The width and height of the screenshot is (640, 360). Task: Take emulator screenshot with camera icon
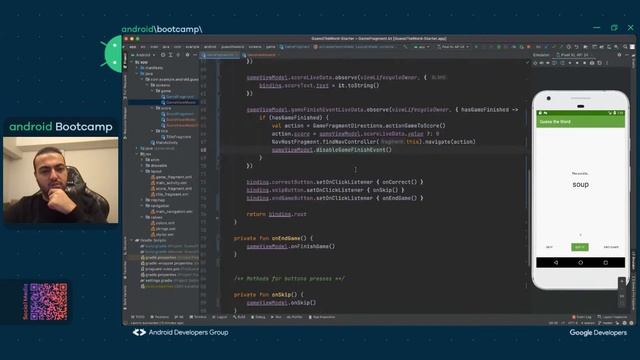(592, 63)
